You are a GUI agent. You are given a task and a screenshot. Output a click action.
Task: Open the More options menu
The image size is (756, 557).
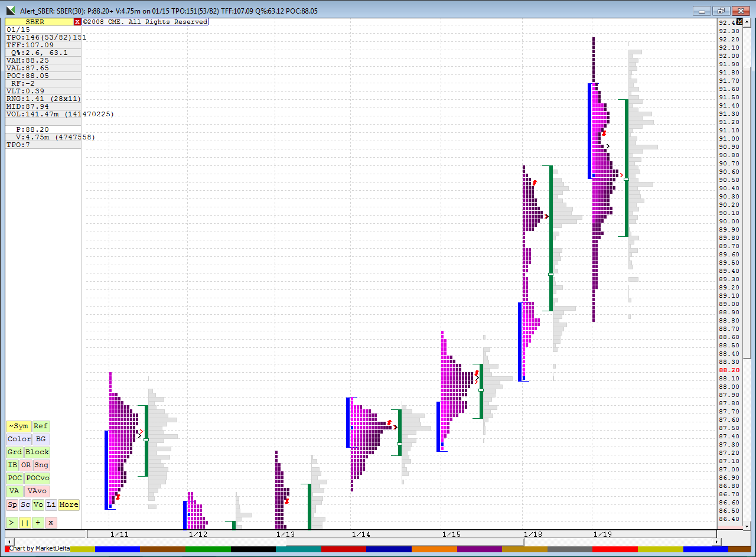pyautogui.click(x=69, y=504)
